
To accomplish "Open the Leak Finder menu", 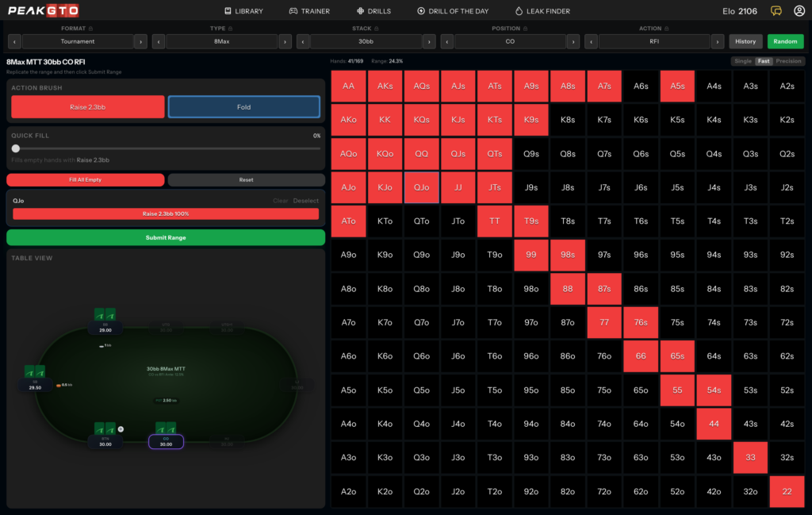I will [x=542, y=11].
